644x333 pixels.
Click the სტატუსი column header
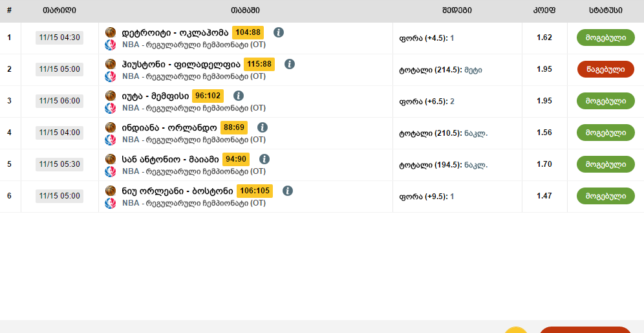coord(606,10)
